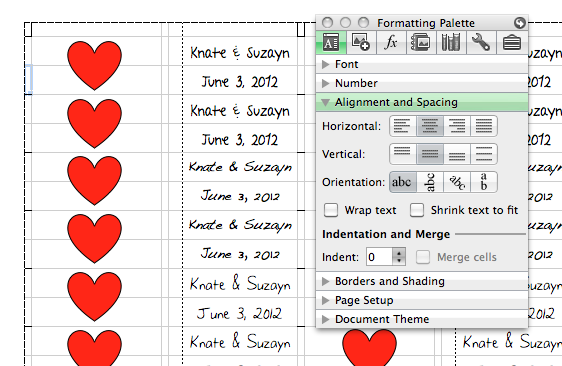Screen dimensions: 562x366
Task: Open the Compatibility Report wrench tab
Action: point(481,43)
